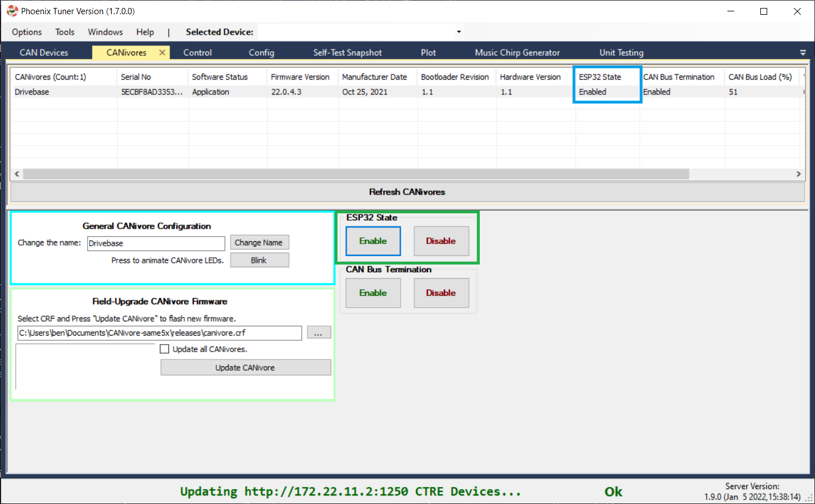Open the Options menu
Screen dimensions: 815x504
point(27,32)
